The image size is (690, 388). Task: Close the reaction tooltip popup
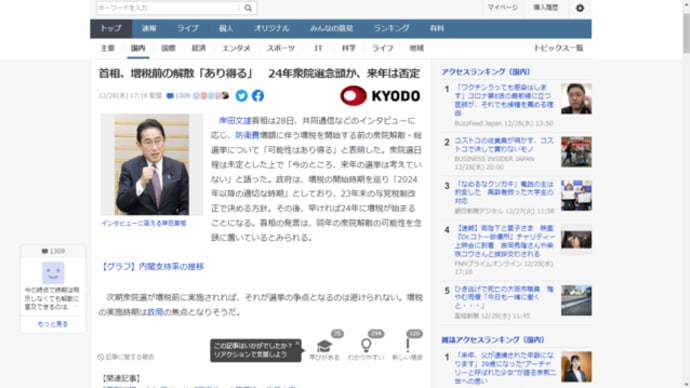click(297, 343)
